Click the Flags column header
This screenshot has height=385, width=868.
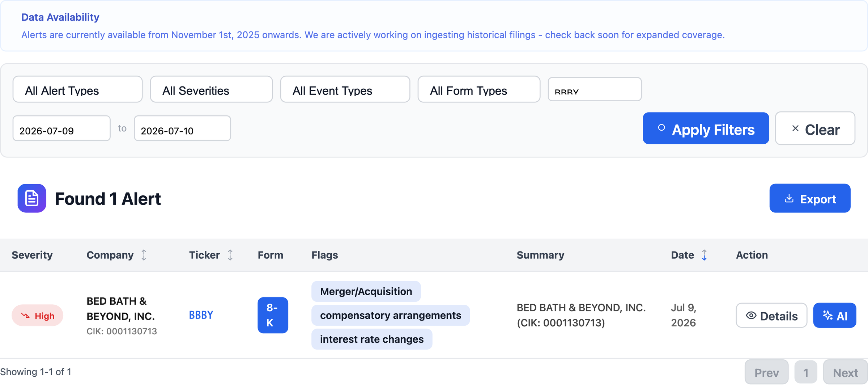coord(325,255)
